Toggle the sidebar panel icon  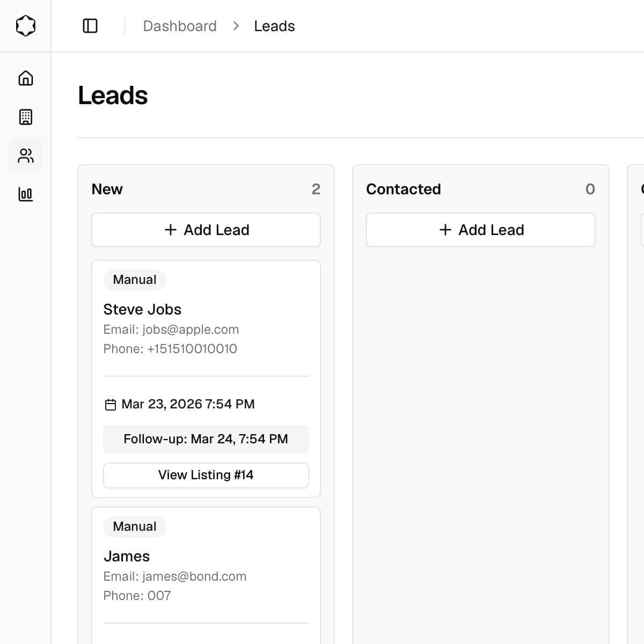click(90, 26)
